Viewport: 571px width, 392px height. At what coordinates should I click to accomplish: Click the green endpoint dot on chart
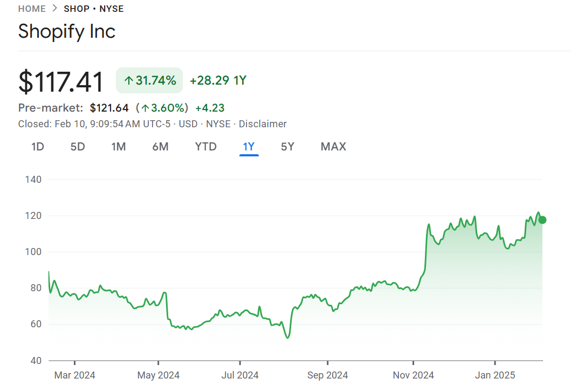(542, 220)
